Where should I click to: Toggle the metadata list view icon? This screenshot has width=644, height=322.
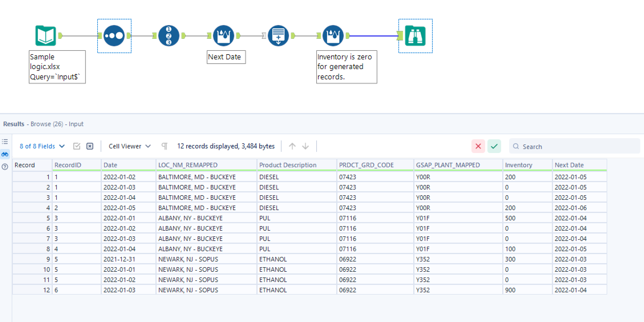5,142
